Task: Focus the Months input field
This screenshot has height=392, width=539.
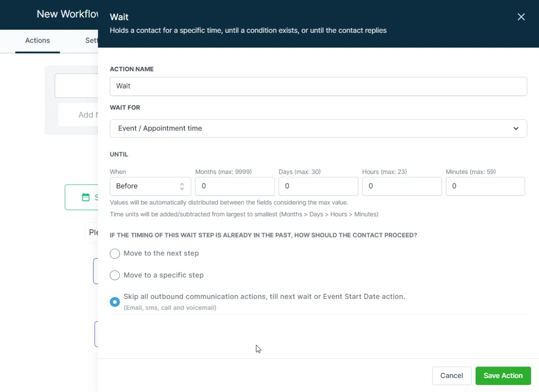Action: [x=234, y=186]
